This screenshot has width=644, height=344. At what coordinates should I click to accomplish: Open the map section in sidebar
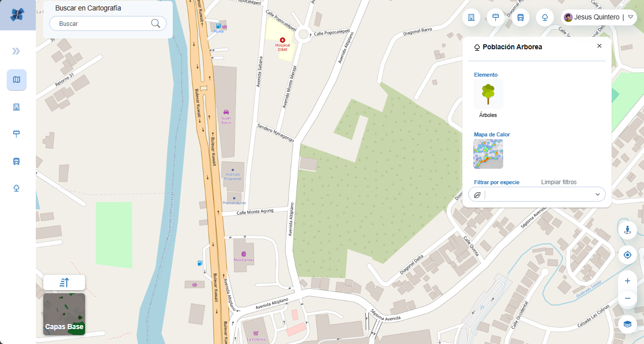click(x=16, y=80)
